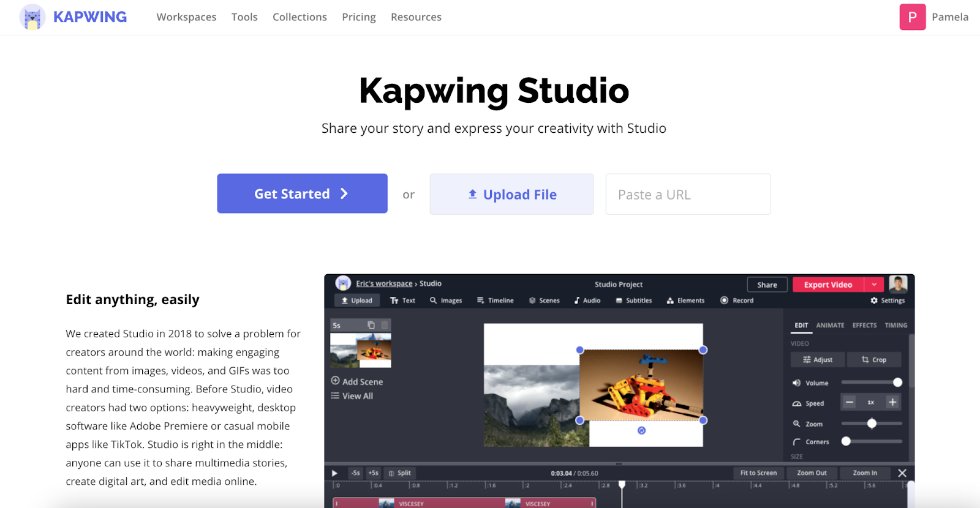Click the Adjust button
This screenshot has width=980, height=508.
tap(818, 360)
